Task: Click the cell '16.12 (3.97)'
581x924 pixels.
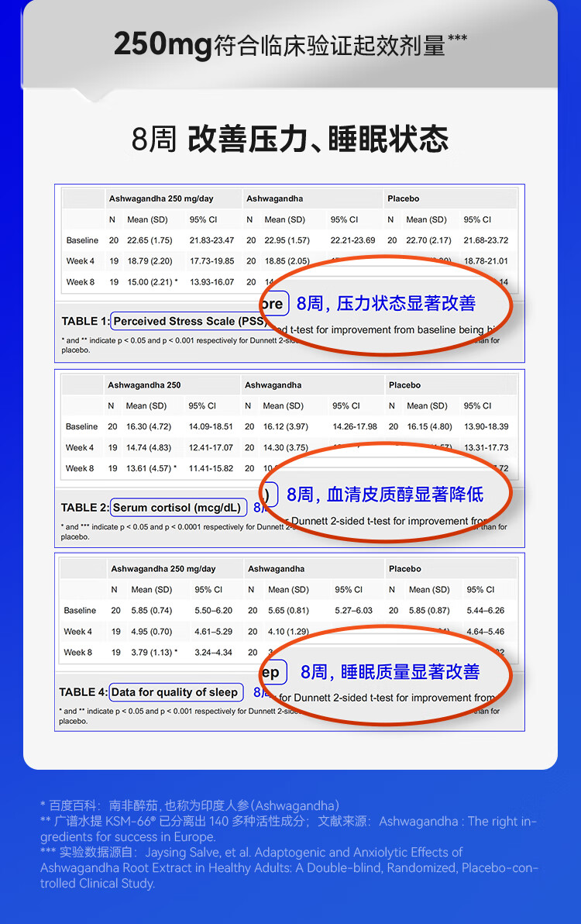Action: [286, 426]
